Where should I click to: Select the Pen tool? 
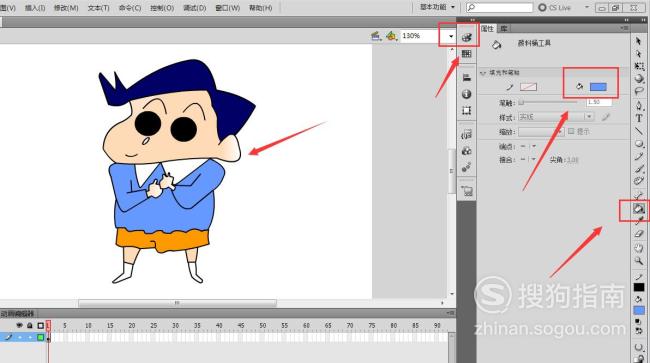pos(639,105)
